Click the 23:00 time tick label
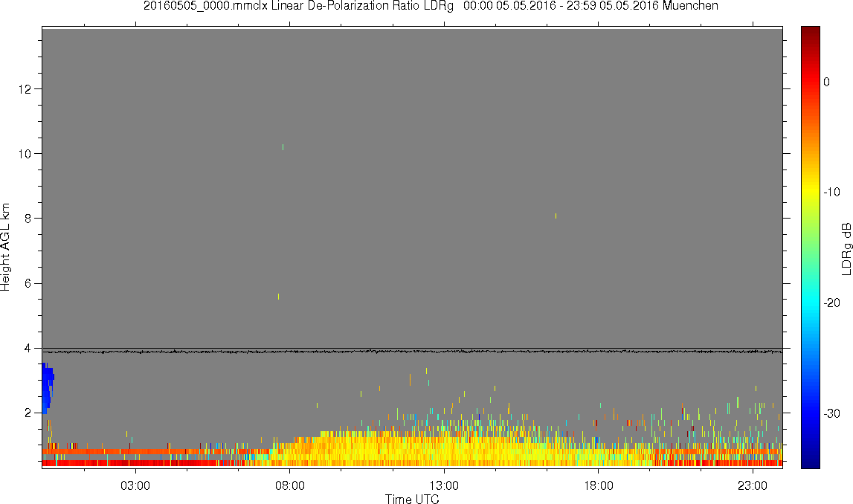Viewport: 853px width, 504px height. tap(753, 485)
